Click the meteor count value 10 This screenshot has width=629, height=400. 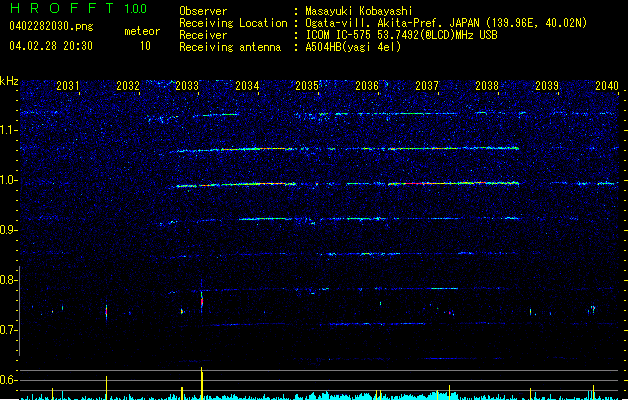tap(145, 46)
